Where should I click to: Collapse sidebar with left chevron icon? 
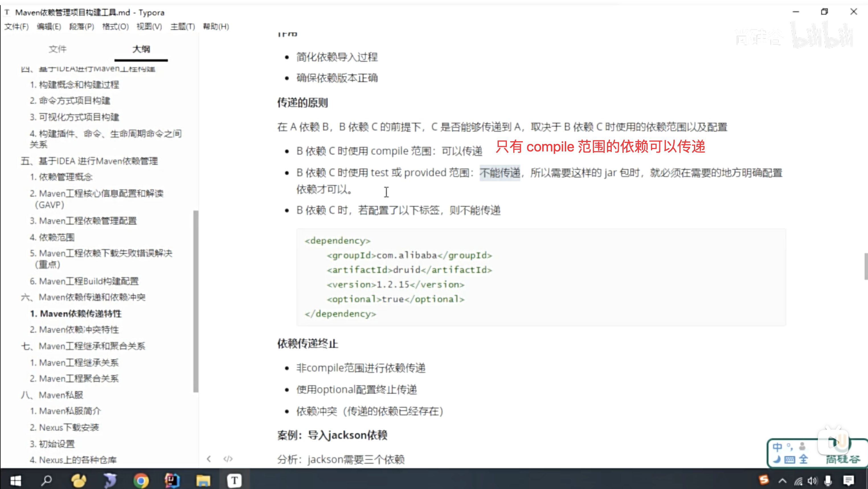tap(209, 459)
